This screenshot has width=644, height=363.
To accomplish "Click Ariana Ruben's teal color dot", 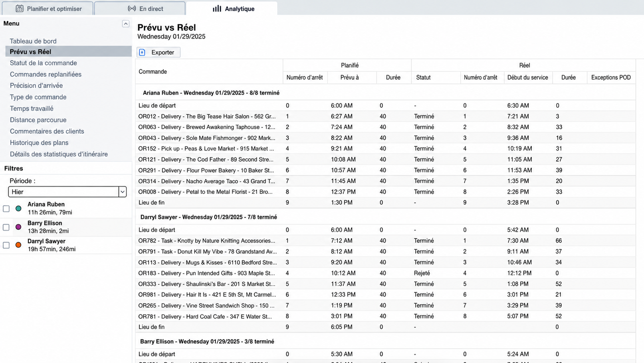I will pos(18,209).
